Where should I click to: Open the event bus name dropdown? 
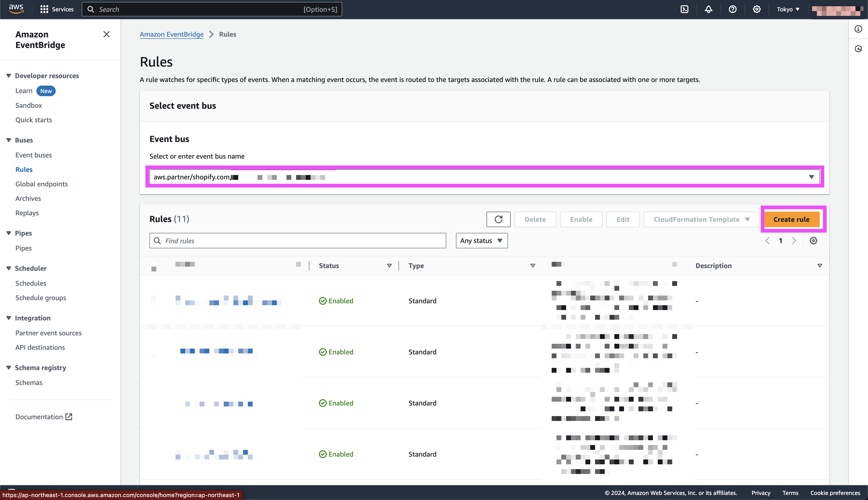coord(484,177)
